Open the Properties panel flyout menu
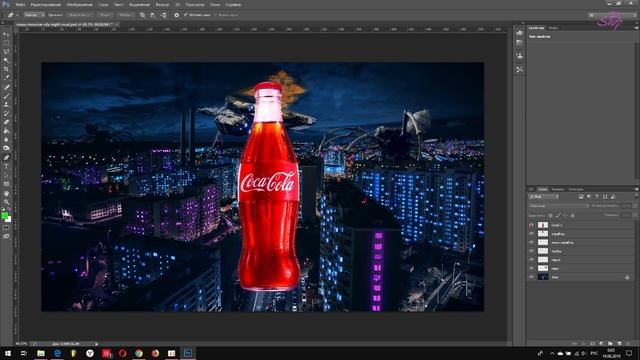Viewport: 640px width, 360px height. pyautogui.click(x=636, y=28)
